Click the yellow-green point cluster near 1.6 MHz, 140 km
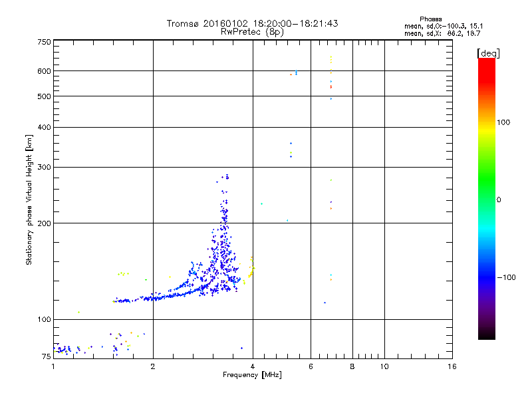This screenshot has height=399, width=532. [x=123, y=273]
